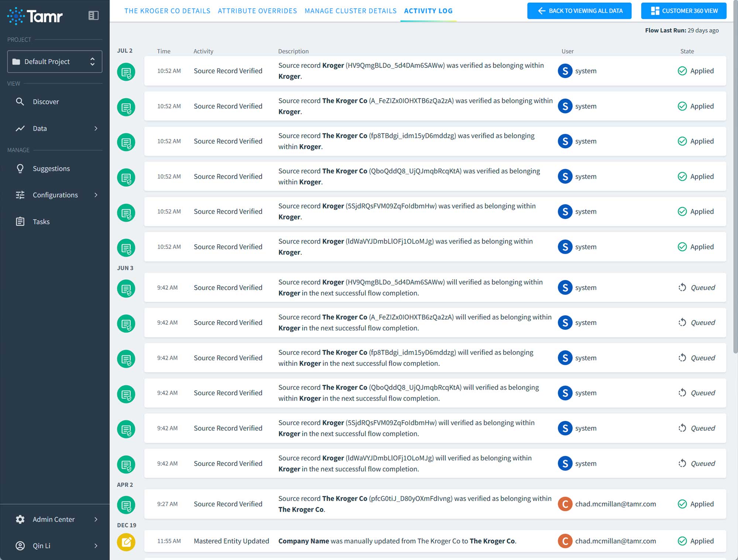Click verified icon for Jul 2 A_FeZIZx record
The width and height of the screenshot is (738, 560).
point(126,107)
